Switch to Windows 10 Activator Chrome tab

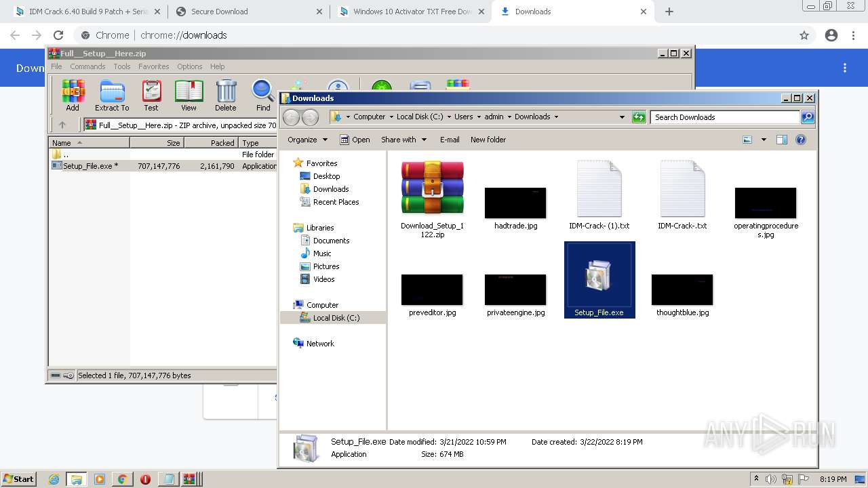pyautogui.click(x=412, y=12)
